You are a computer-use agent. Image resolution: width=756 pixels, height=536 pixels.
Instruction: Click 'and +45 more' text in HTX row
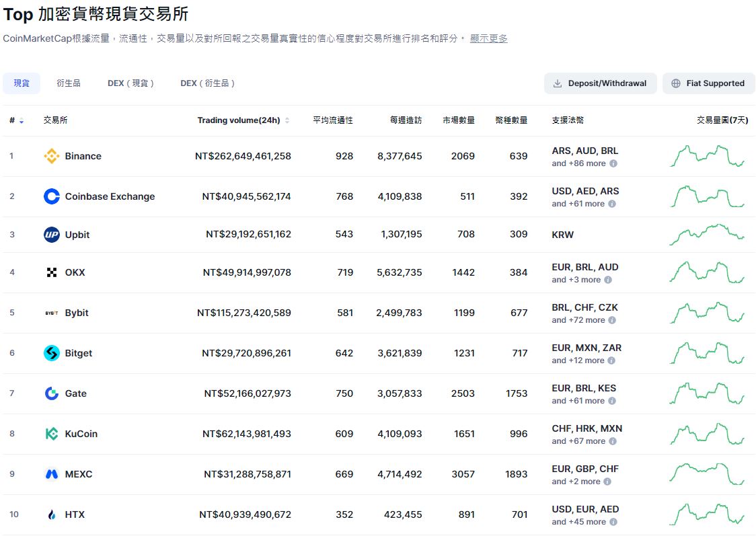(579, 522)
